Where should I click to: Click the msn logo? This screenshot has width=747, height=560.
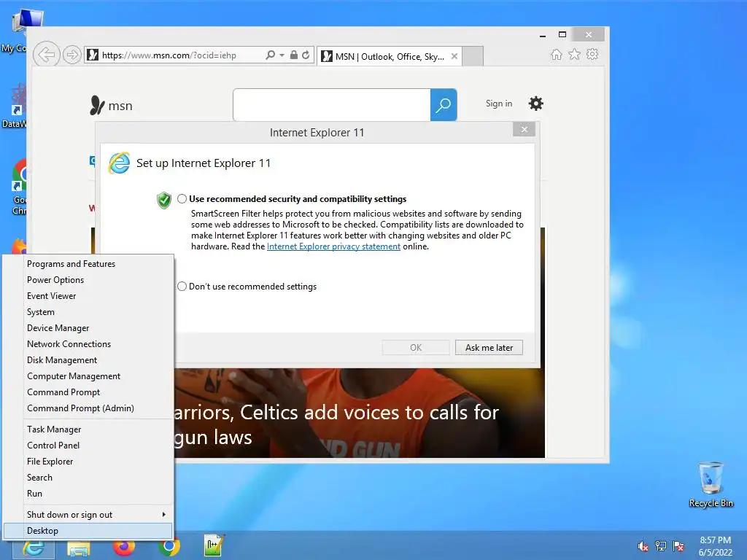click(x=111, y=105)
